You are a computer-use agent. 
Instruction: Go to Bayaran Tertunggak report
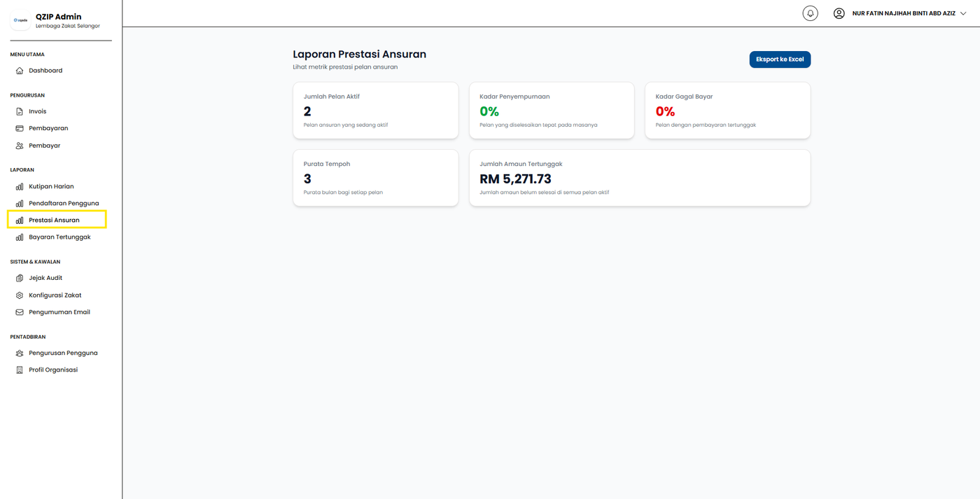click(x=59, y=237)
